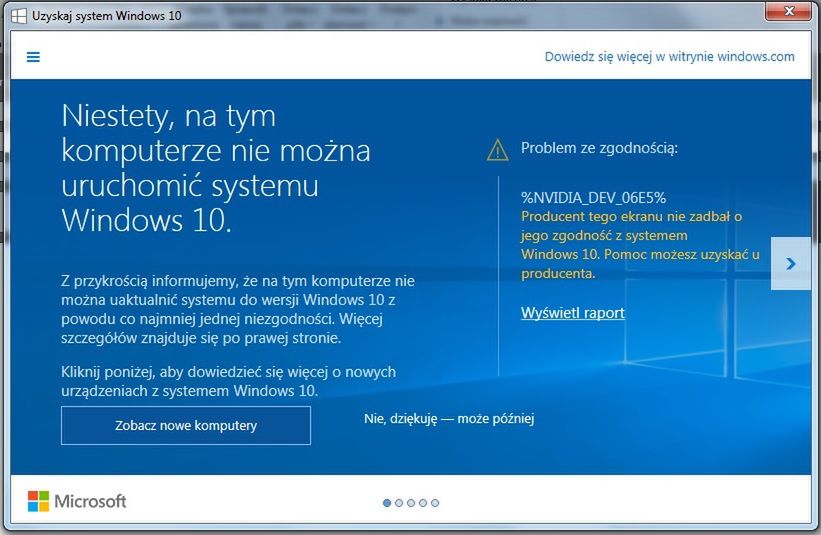
Task: Click the "Z przykrością informujemy" paragraph
Action: click(238, 309)
